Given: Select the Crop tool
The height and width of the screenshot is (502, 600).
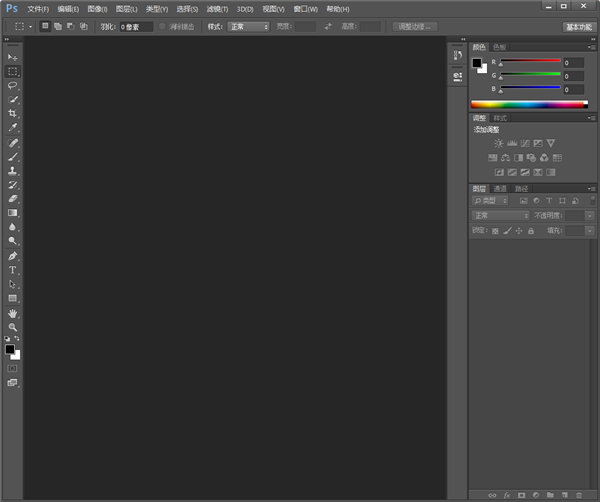Looking at the screenshot, I should coord(13,114).
